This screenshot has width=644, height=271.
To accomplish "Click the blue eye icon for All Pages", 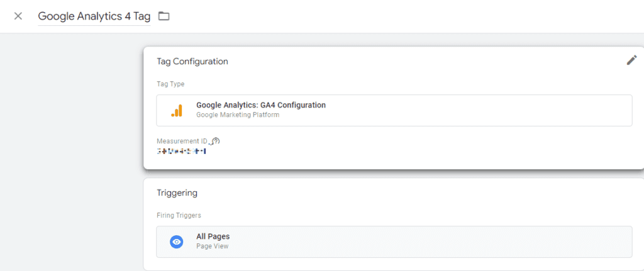I will (x=177, y=242).
